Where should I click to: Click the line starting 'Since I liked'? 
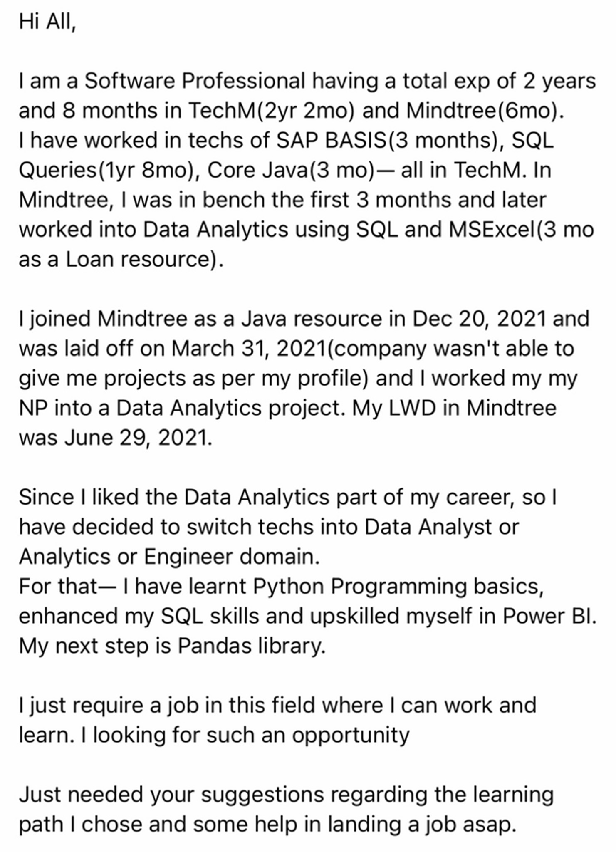click(288, 498)
